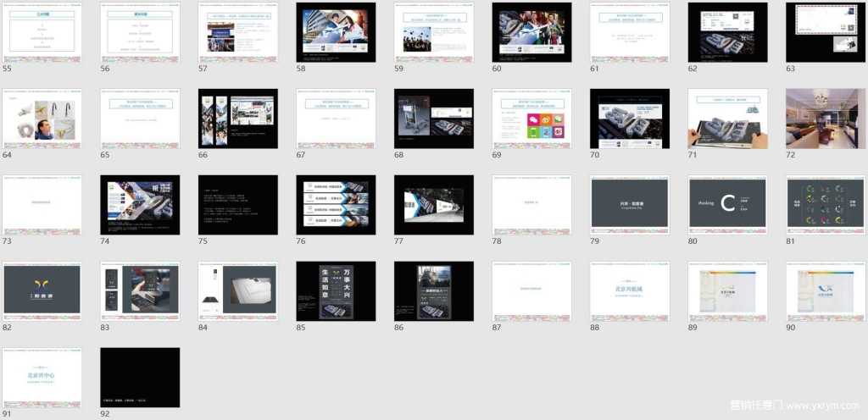Pick slide 79 gray title slide
Image resolution: width=868 pixels, height=420 pixels.
click(x=629, y=205)
